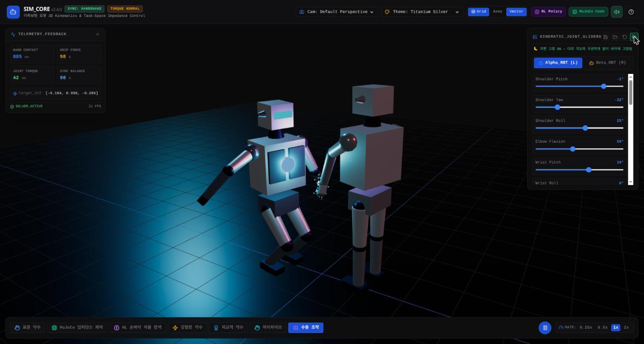Click the SIM_CORE robot logo icon
The height and width of the screenshot is (344, 644).
point(13,12)
